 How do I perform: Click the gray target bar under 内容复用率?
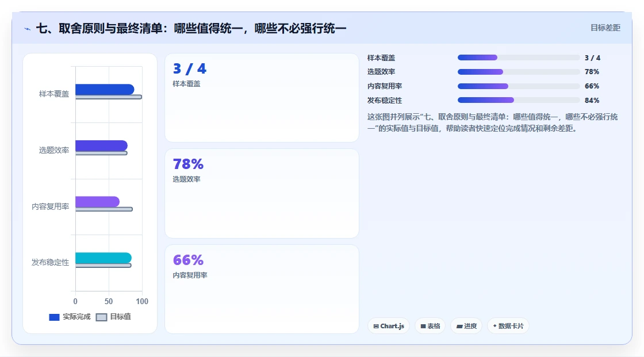click(104, 209)
